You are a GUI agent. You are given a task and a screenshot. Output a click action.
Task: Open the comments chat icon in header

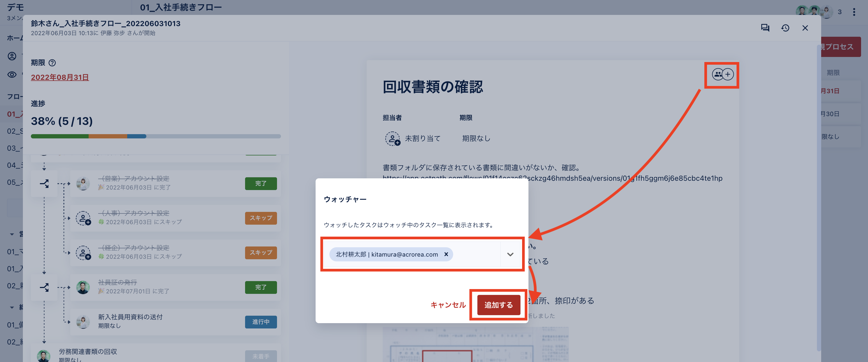pos(765,28)
